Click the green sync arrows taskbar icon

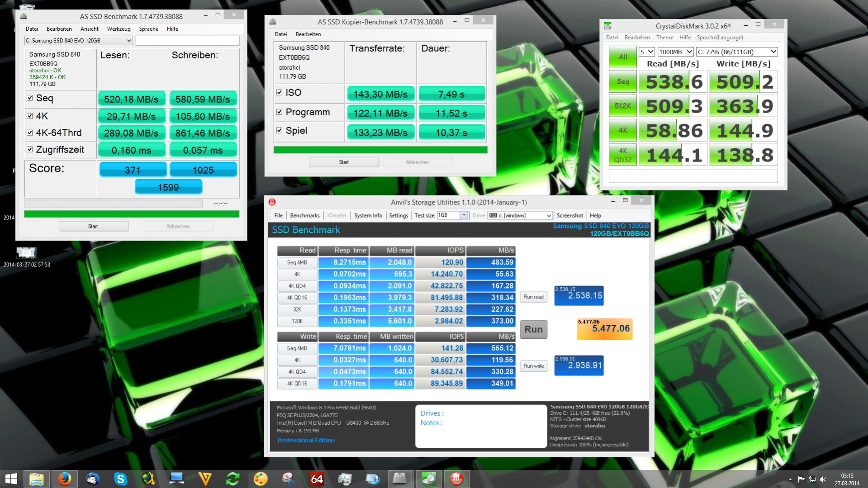pyautogui.click(x=233, y=479)
